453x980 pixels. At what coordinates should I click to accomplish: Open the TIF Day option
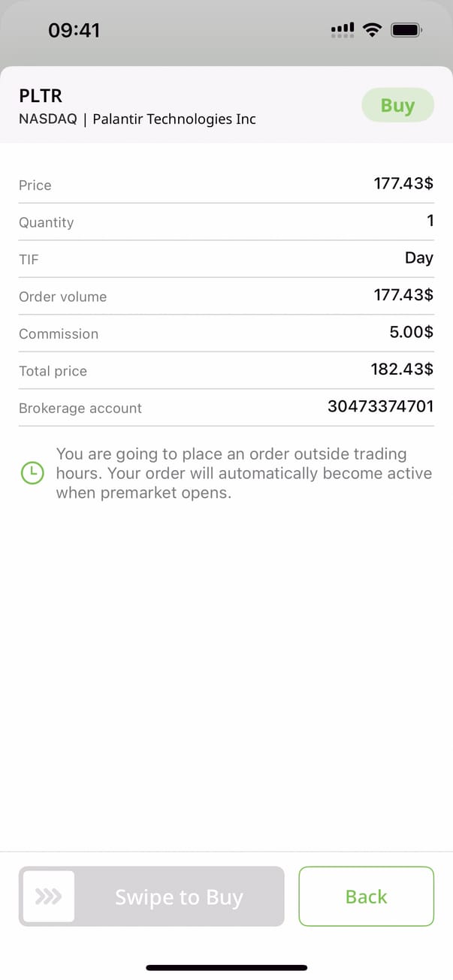(418, 258)
